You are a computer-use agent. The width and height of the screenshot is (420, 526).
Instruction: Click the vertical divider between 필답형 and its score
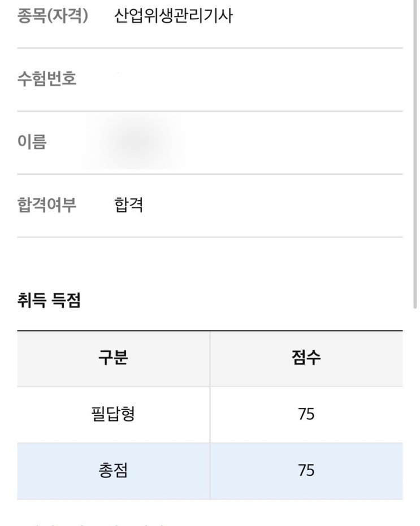pyautogui.click(x=210, y=415)
